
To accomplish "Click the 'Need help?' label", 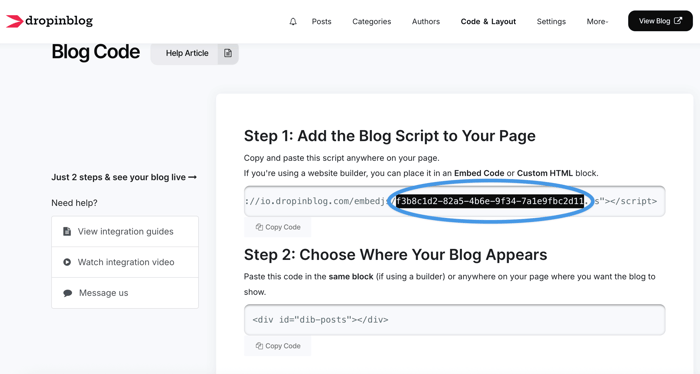I will 75,203.
